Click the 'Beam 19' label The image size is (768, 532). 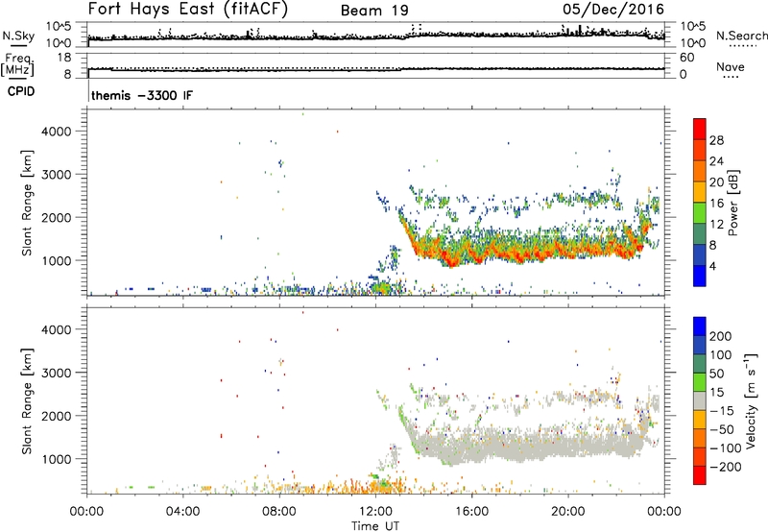[374, 11]
